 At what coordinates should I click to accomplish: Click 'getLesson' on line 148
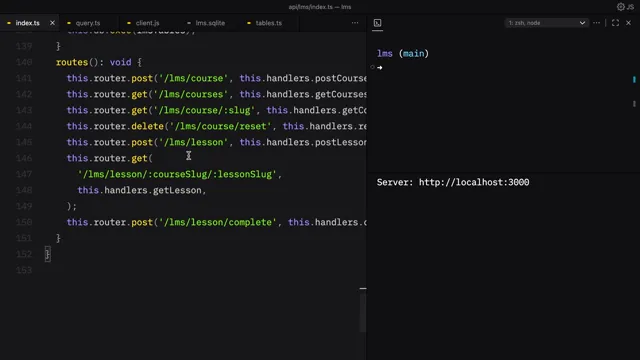177,190
